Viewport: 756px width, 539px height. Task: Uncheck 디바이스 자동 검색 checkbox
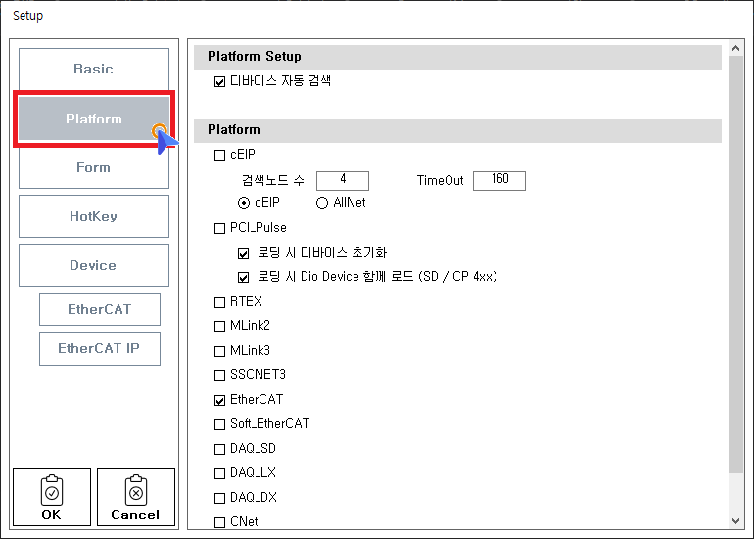219,81
